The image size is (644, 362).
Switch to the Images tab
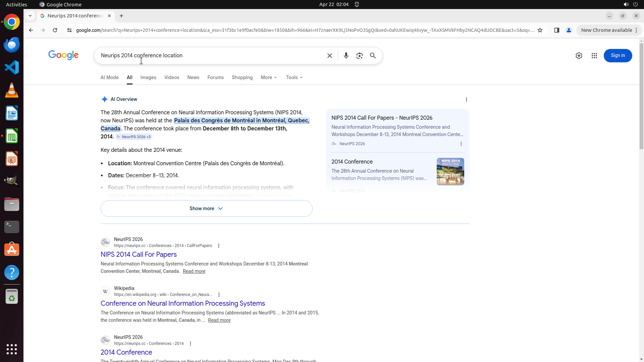[x=148, y=77]
